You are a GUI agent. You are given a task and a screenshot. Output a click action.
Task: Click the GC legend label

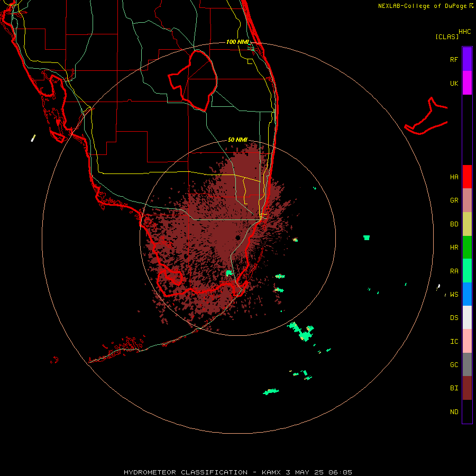(x=454, y=365)
